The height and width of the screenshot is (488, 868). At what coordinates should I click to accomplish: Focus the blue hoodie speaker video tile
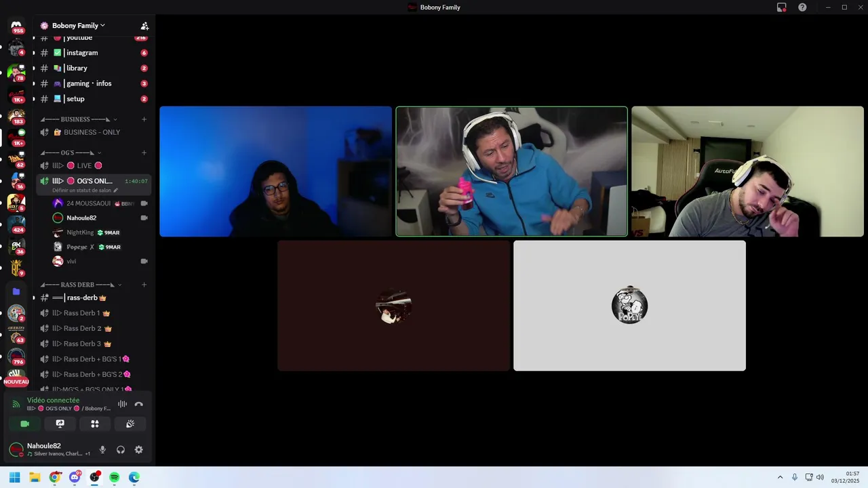click(512, 171)
